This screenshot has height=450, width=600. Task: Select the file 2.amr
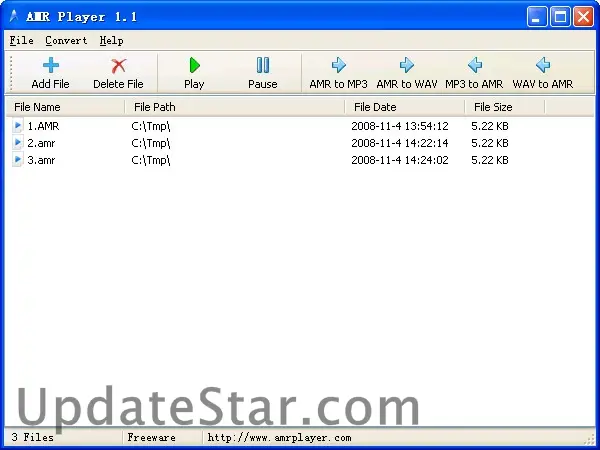[x=41, y=143]
